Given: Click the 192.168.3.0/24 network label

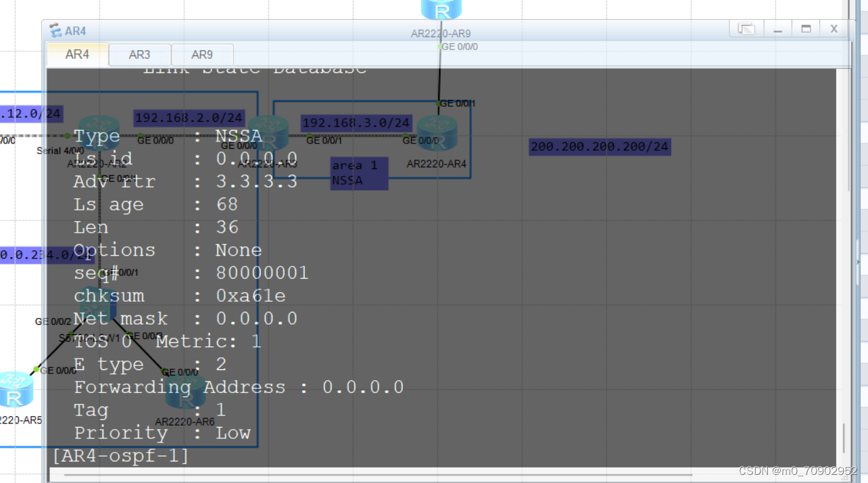Looking at the screenshot, I should coord(356,123).
